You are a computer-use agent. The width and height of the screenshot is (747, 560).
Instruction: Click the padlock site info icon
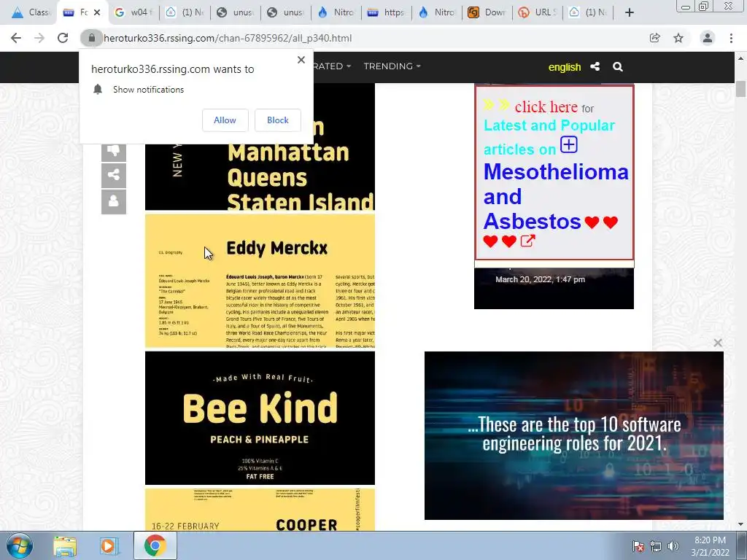coord(91,38)
